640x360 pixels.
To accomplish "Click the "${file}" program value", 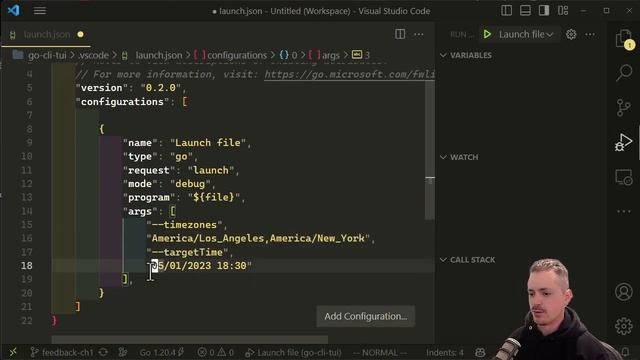I will [214, 198].
